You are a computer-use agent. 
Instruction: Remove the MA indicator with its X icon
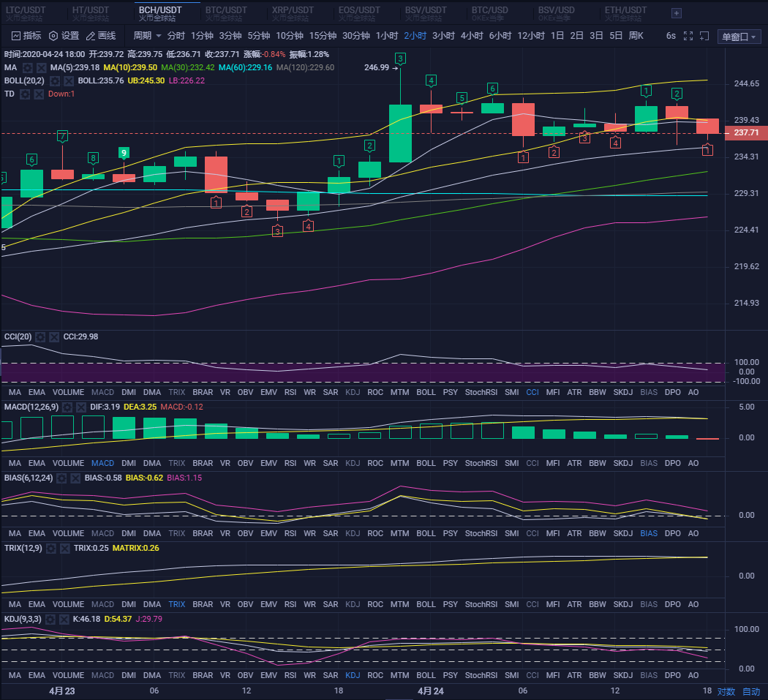[x=42, y=67]
